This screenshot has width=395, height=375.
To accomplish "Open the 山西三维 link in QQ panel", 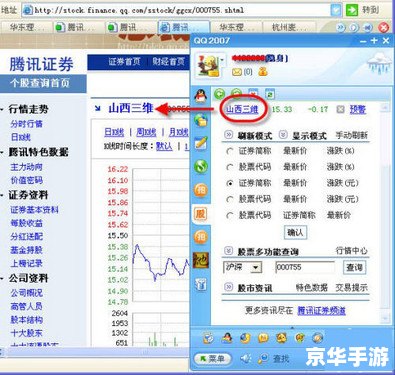I will [242, 109].
